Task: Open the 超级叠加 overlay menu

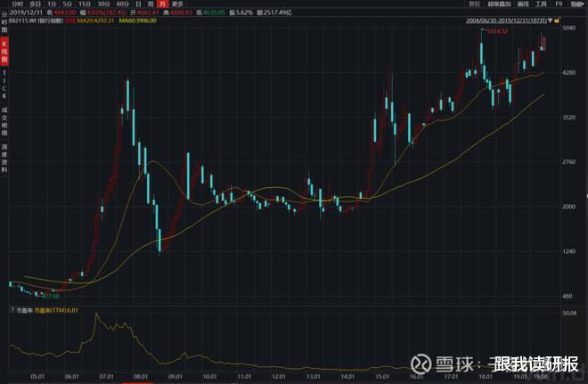Action: pyautogui.click(x=499, y=4)
